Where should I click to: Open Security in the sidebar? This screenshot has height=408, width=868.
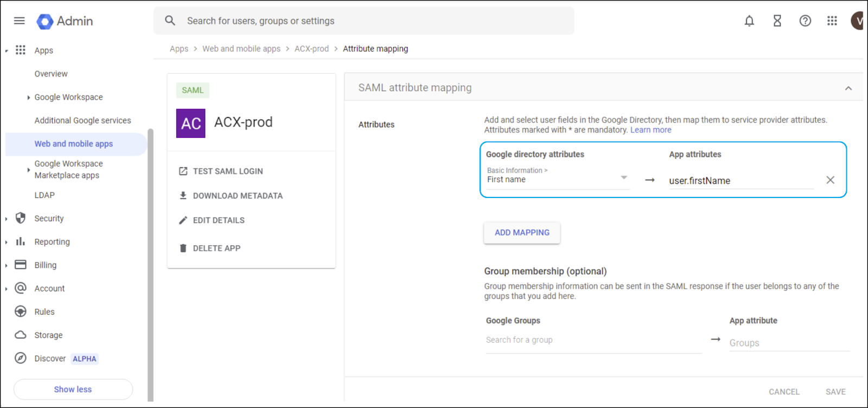pyautogui.click(x=49, y=218)
